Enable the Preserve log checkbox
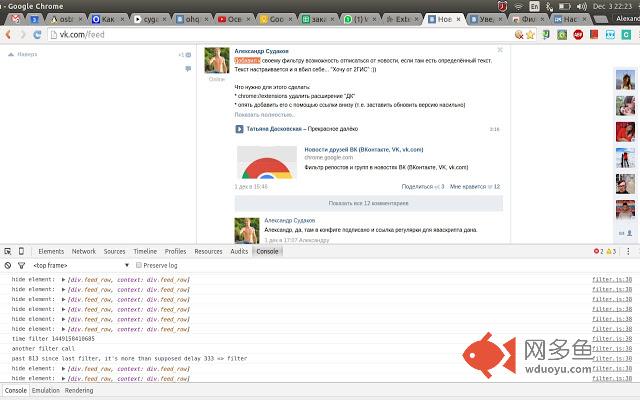This screenshot has width=640, height=400. tap(140, 265)
